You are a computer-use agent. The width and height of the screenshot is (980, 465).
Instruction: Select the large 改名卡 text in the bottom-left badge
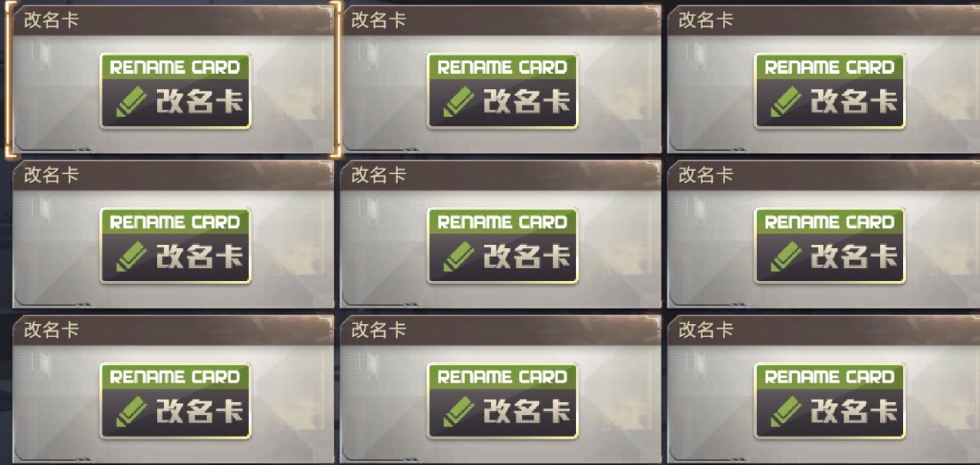pyautogui.click(x=199, y=411)
